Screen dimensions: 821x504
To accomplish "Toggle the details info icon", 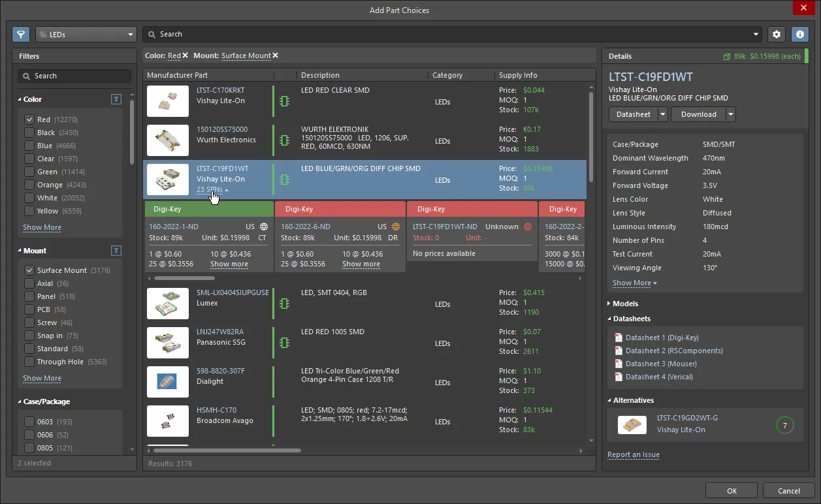I will point(799,35).
